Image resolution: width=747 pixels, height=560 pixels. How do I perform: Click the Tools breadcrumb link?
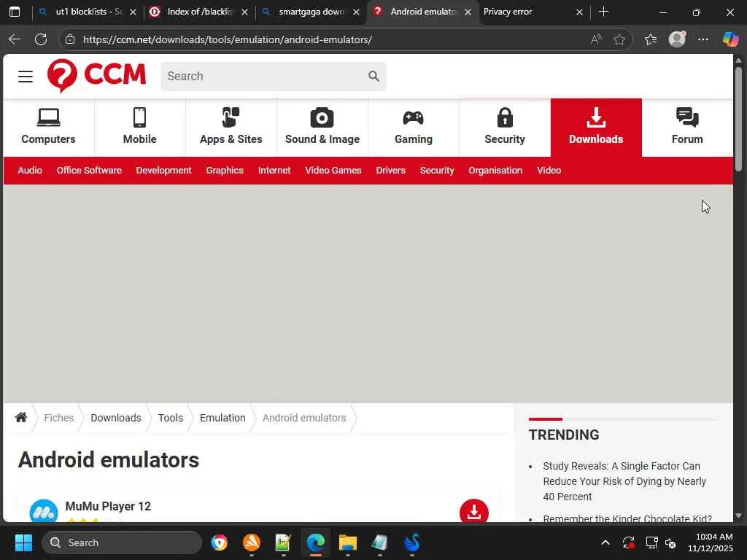coord(171,418)
